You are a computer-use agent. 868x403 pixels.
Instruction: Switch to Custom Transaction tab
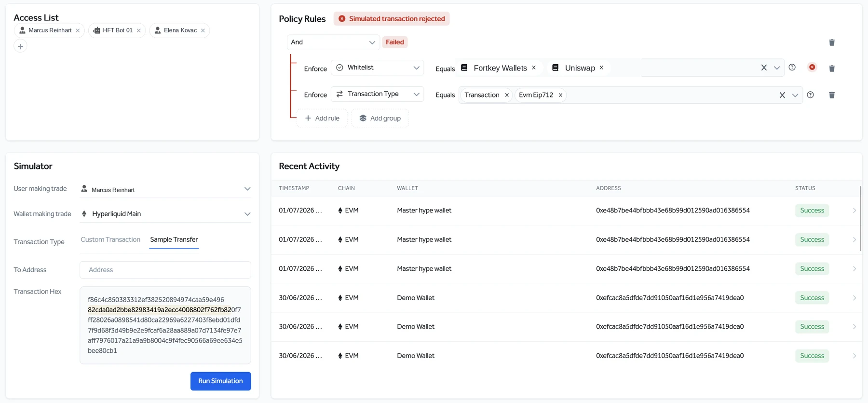point(110,239)
